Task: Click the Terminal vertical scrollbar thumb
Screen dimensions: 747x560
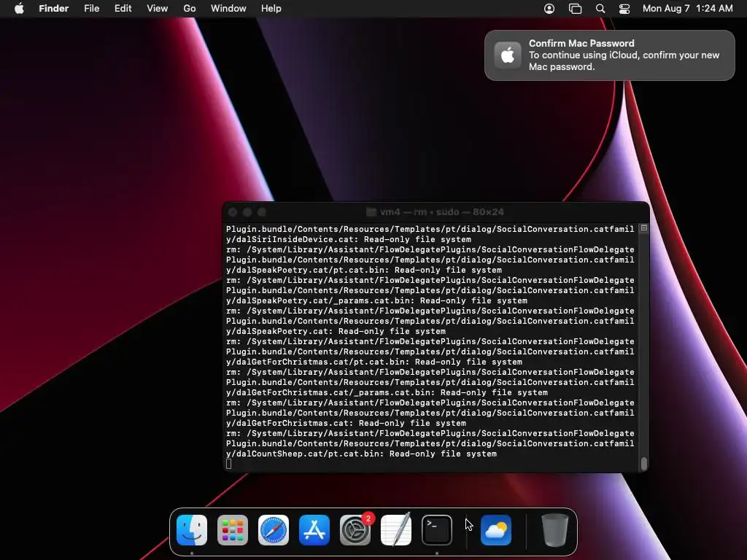Action: 644,463
